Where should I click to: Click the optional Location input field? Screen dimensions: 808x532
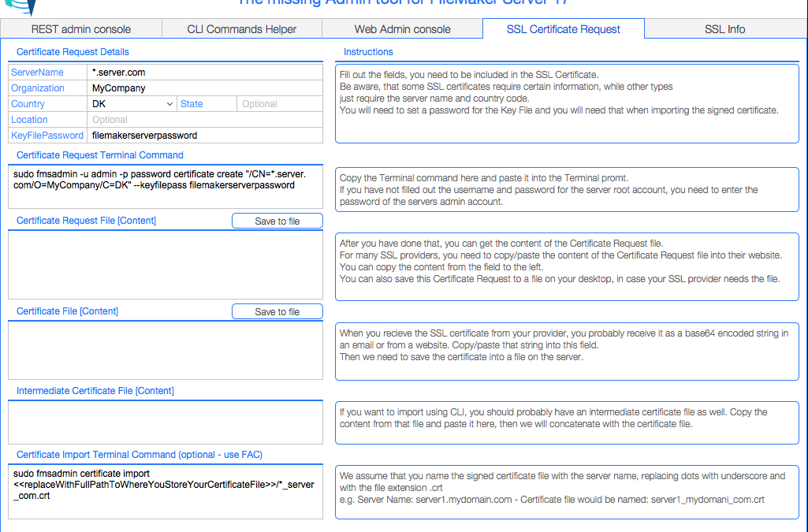[x=205, y=120]
